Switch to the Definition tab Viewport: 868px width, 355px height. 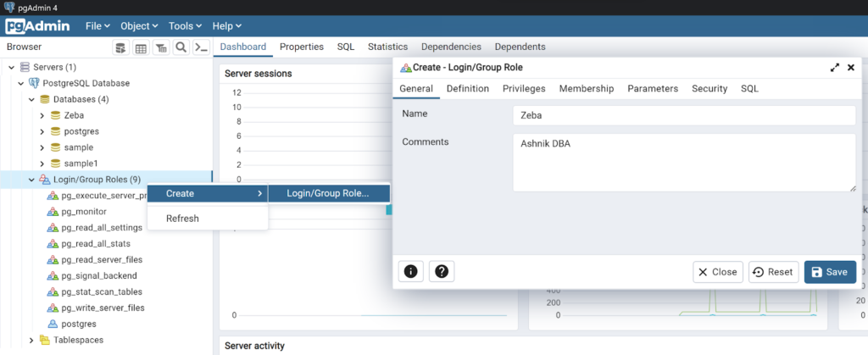tap(468, 88)
